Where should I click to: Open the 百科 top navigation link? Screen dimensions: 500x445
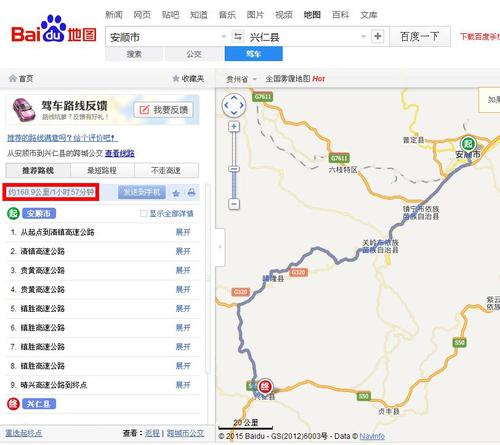[x=340, y=15]
